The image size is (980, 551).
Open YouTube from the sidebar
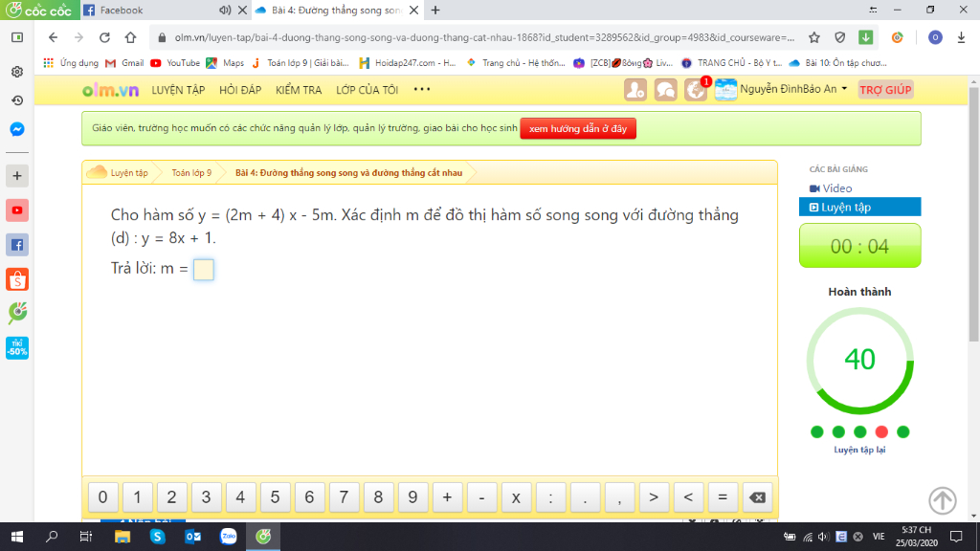pos(17,210)
